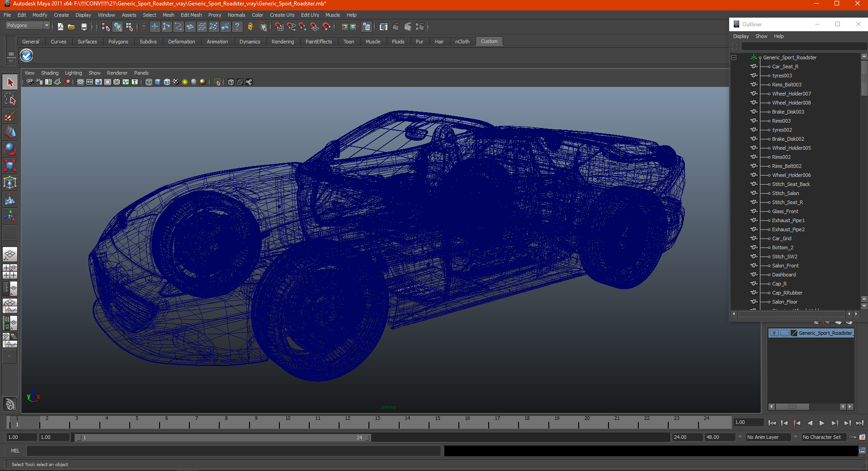The height and width of the screenshot is (471, 868).
Task: Open the Render View clapperboard icon
Action: click(383, 27)
